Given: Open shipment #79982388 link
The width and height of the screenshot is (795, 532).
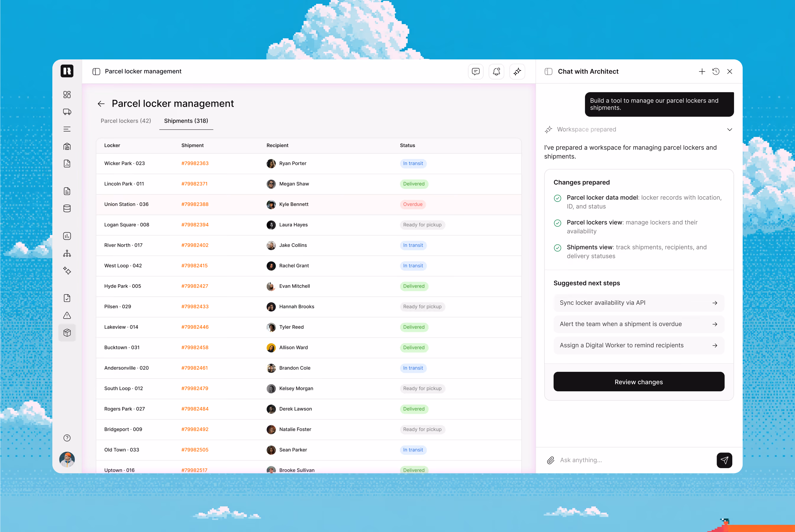Looking at the screenshot, I should [x=195, y=205].
